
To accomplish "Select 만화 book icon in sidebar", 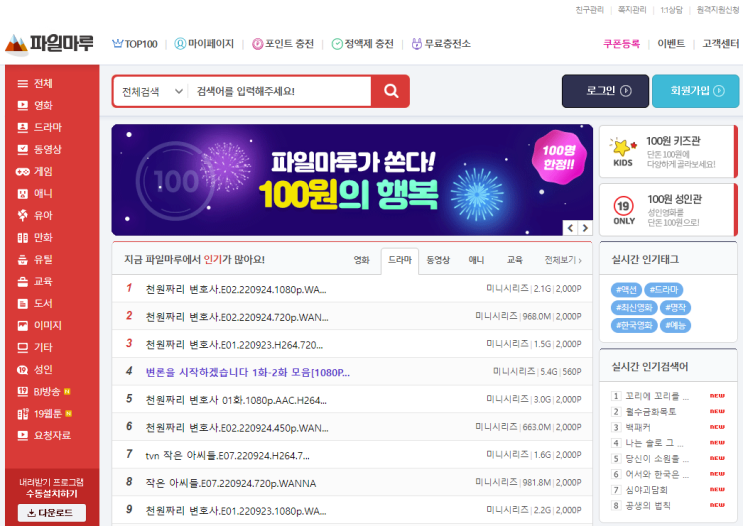I will pos(22,238).
